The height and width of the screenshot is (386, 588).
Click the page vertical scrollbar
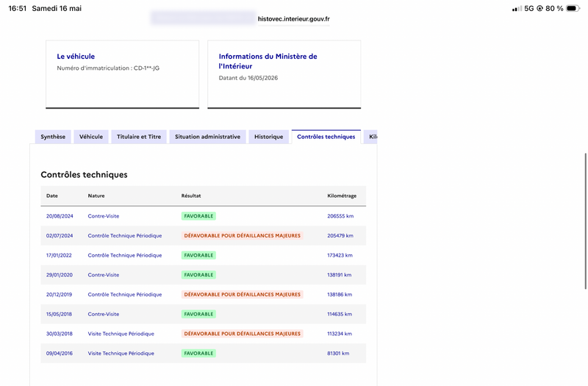pyautogui.click(x=585, y=221)
